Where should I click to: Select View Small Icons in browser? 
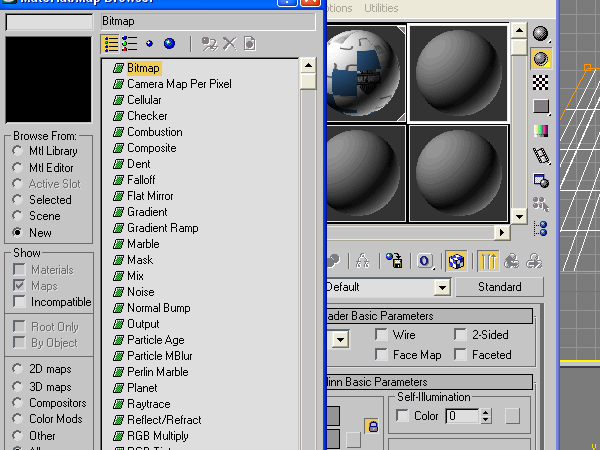[149, 44]
